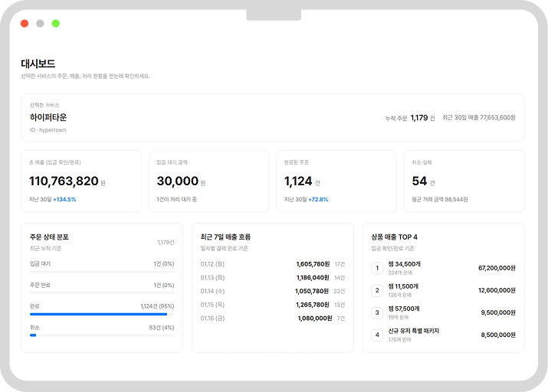548x392 pixels.
Task: Open the 총 매출 110,763,820 card
Action: coord(80,181)
